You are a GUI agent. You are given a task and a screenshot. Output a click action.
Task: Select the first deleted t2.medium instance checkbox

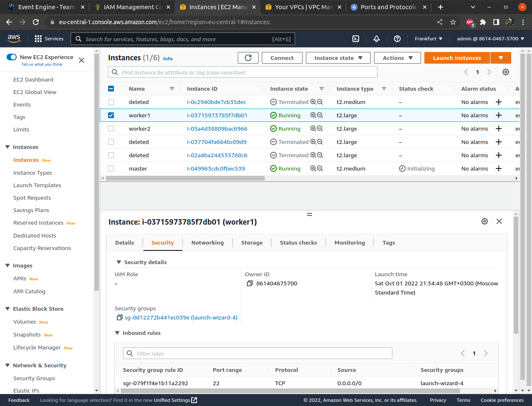tap(111, 102)
